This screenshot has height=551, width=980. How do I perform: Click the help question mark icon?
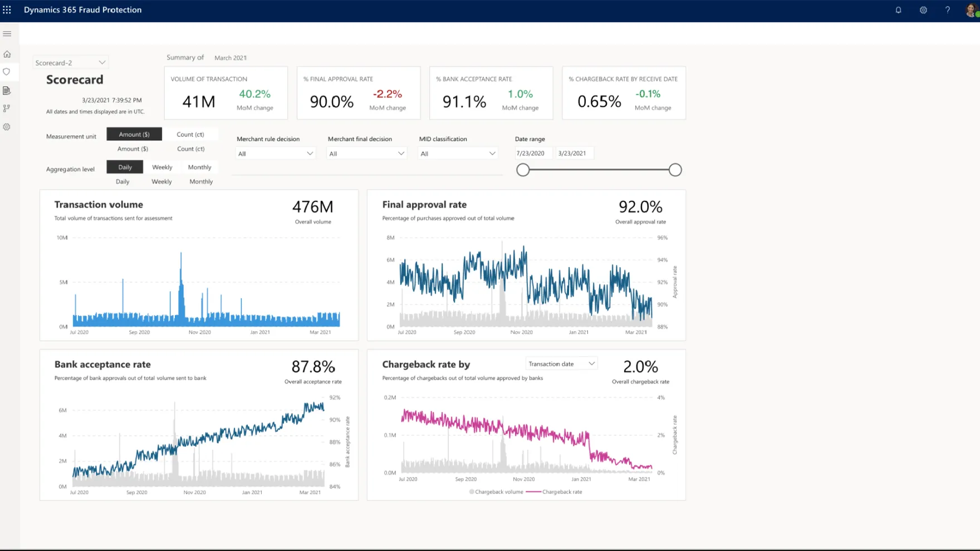947,10
